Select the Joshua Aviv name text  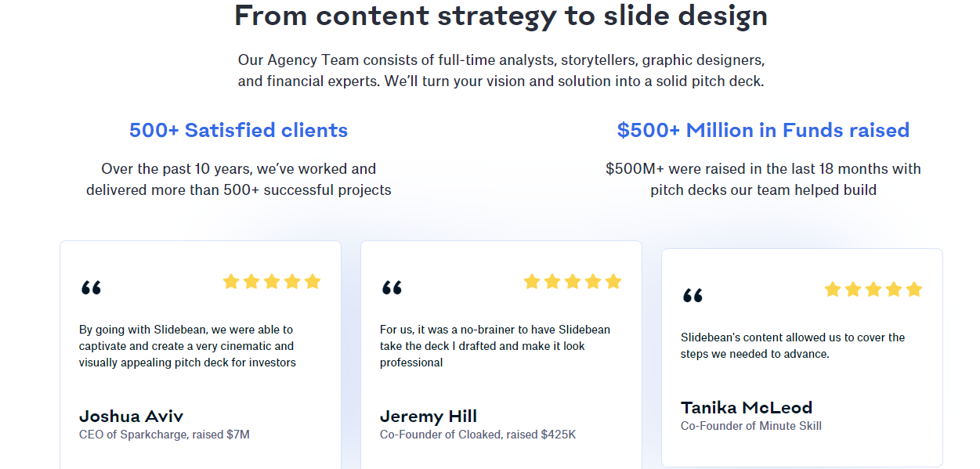pyautogui.click(x=132, y=416)
